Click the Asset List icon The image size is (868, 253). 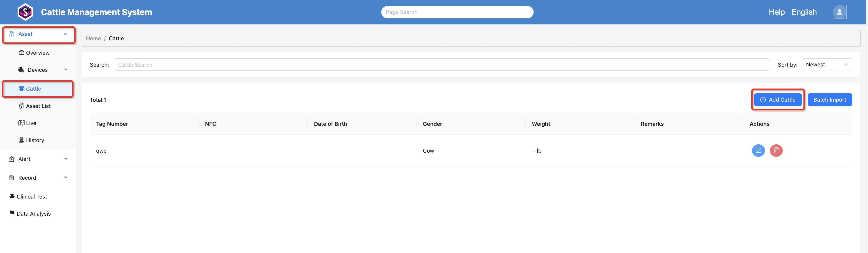[21, 106]
